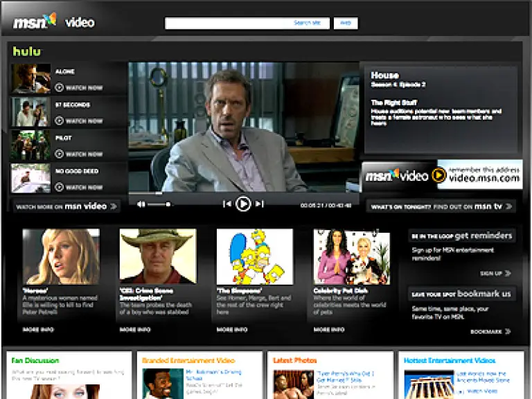This screenshot has width=532, height=399.
Task: Select the Heroes show thumbnail
Action: 61,256
